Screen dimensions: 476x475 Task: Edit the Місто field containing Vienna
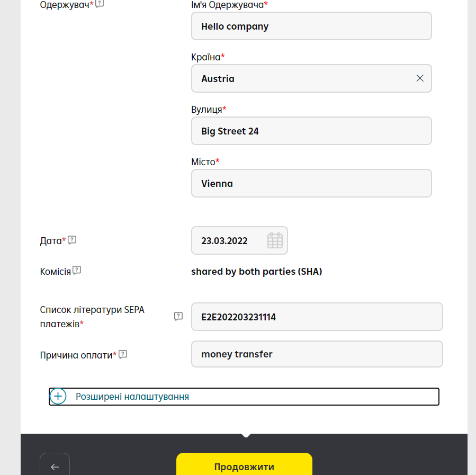click(311, 183)
